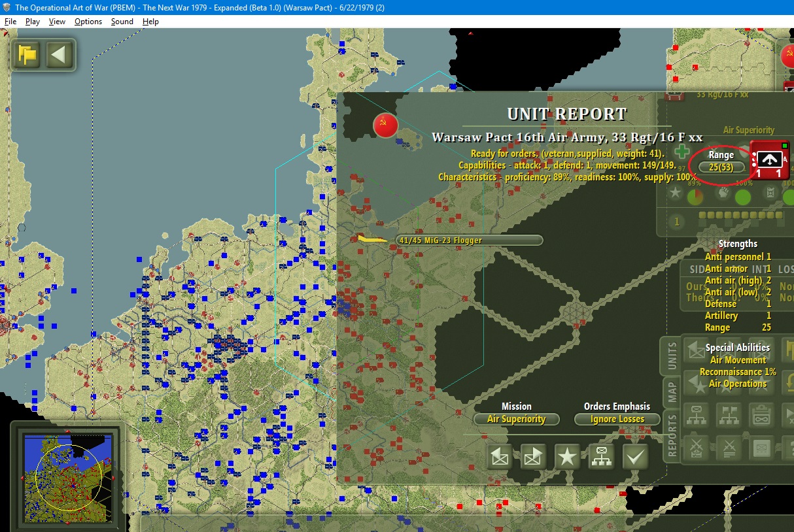Open the Sound menu

click(122, 22)
